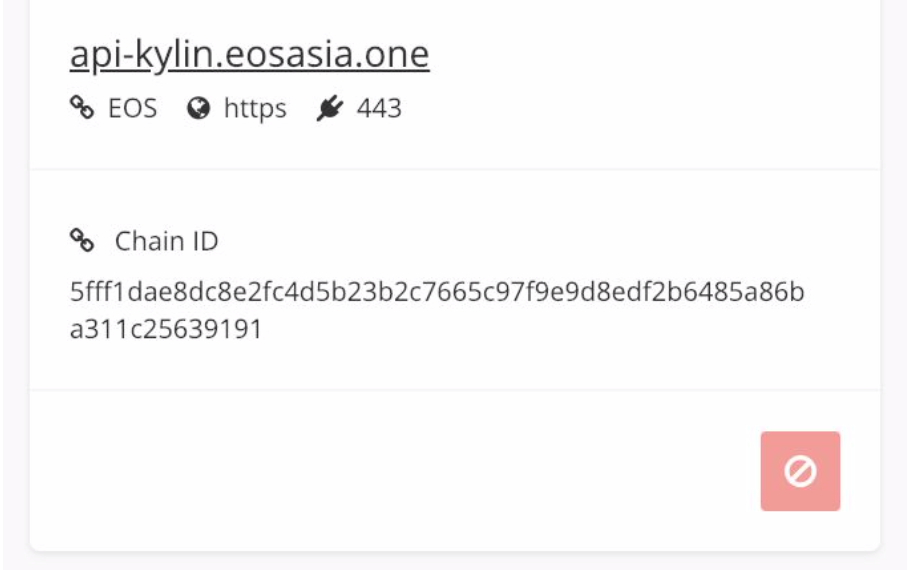Click empty area left of red button
Image resolution: width=910 pixels, height=570 pixels.
pyautogui.click(x=395, y=471)
